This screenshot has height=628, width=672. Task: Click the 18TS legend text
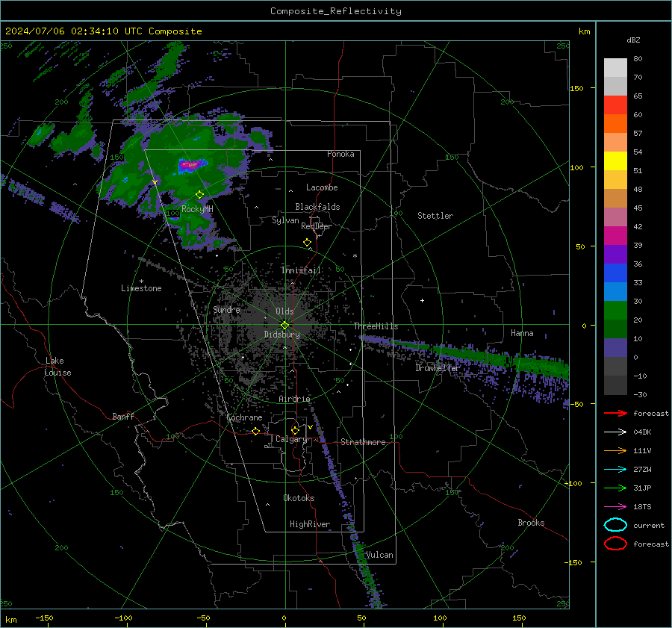(642, 507)
